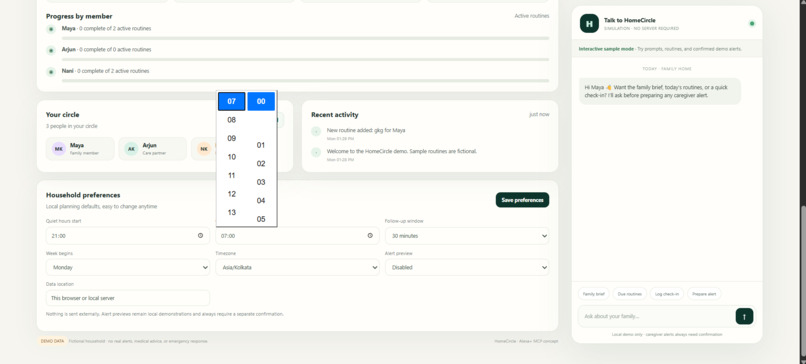
Task: Click the MK avatar in Your circle
Action: [59, 149]
